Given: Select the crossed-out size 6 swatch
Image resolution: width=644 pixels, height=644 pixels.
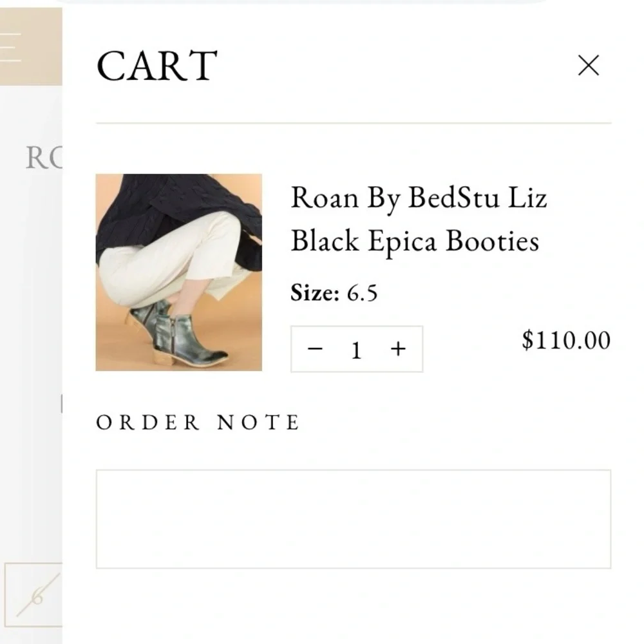Looking at the screenshot, I should (x=33, y=594).
